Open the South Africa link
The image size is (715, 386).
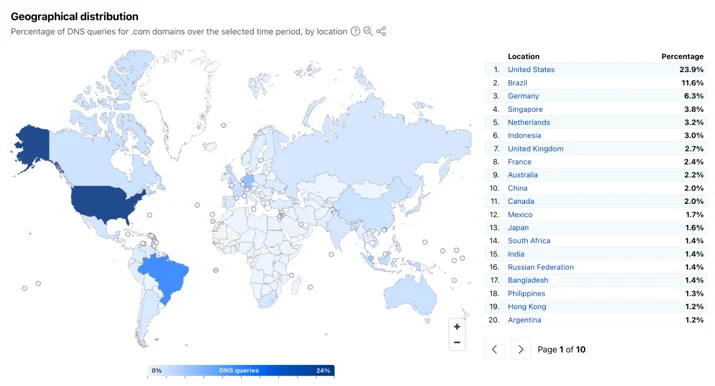[x=529, y=241]
